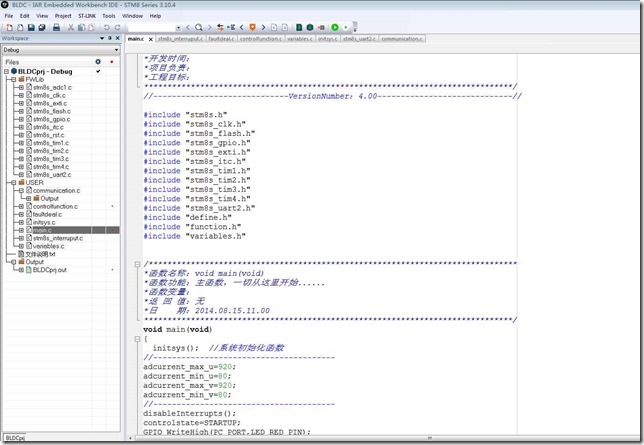
Task: Close the Workspace panel
Action: (117, 38)
